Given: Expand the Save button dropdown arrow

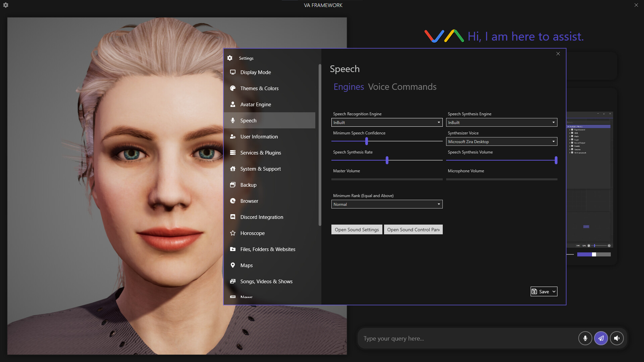Looking at the screenshot, I should [x=553, y=291].
